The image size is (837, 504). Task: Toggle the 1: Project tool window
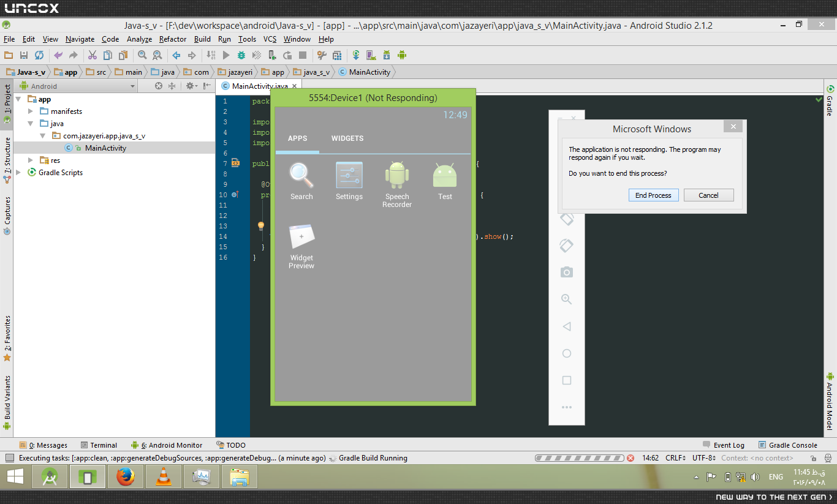[7, 104]
